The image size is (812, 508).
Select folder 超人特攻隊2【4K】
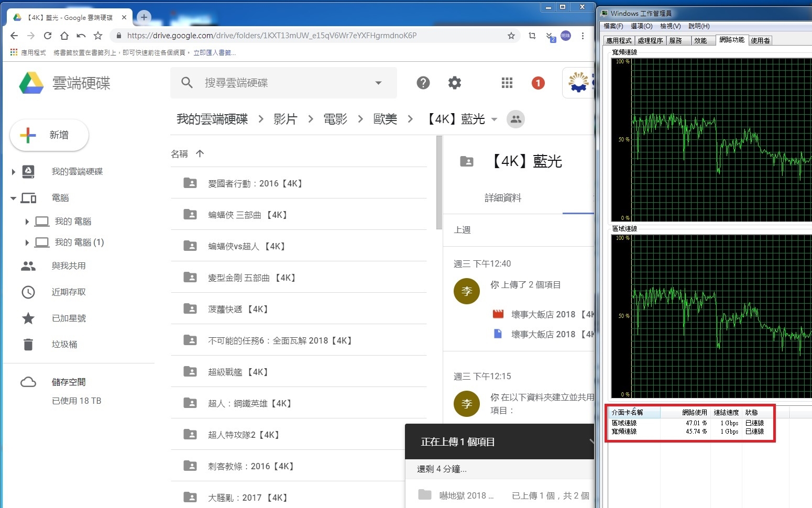pos(288,435)
